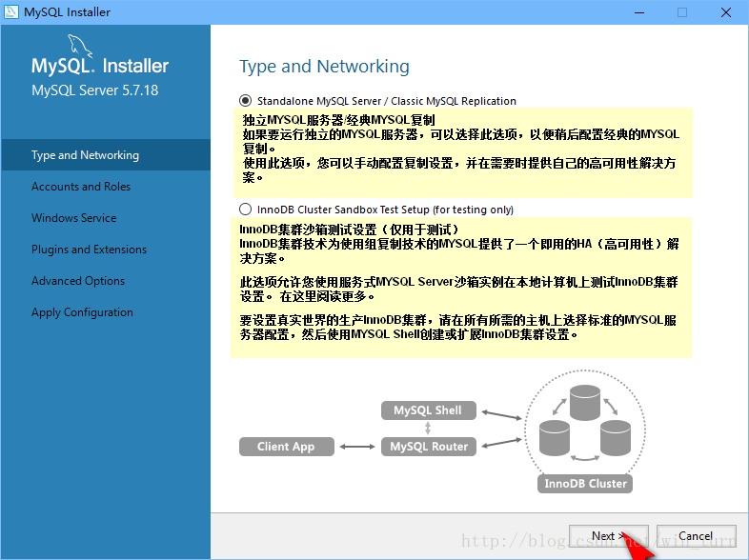Select InnoDB Cluster Sandbox Test Setup option
The image size is (749, 560).
coord(246,210)
